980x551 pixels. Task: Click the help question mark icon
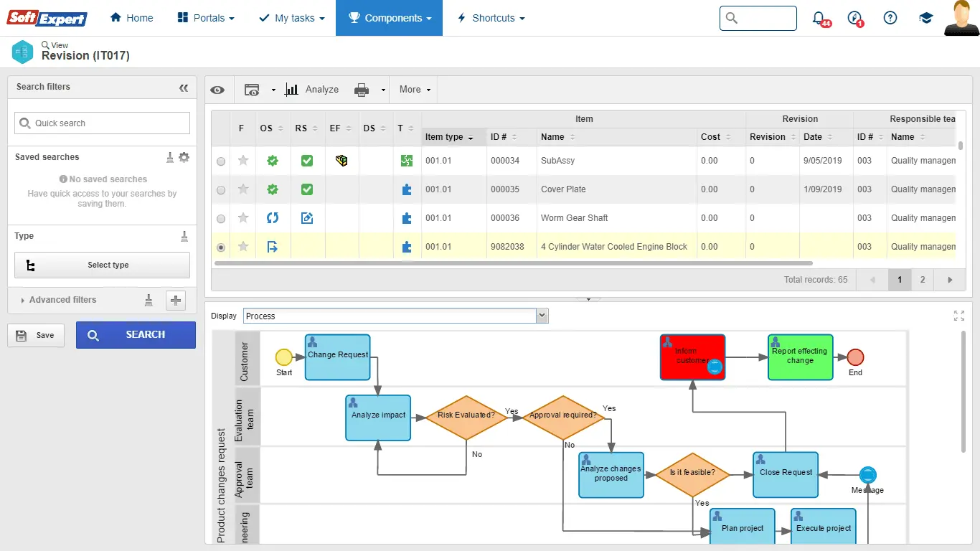pyautogui.click(x=890, y=18)
